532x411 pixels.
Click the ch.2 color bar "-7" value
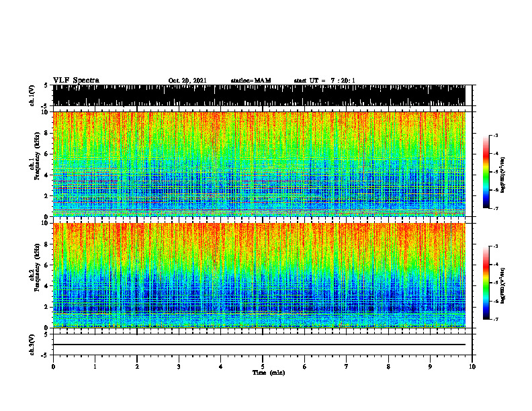point(496,319)
